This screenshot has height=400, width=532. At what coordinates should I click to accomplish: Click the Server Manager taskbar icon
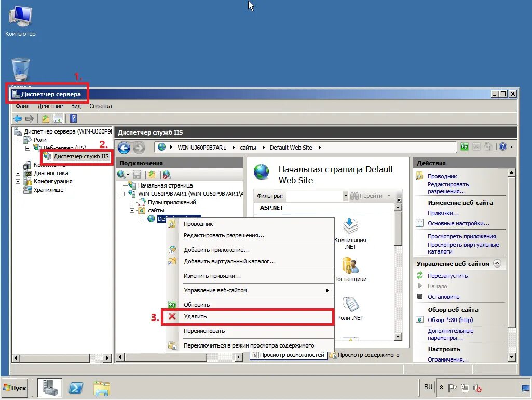click(49, 388)
